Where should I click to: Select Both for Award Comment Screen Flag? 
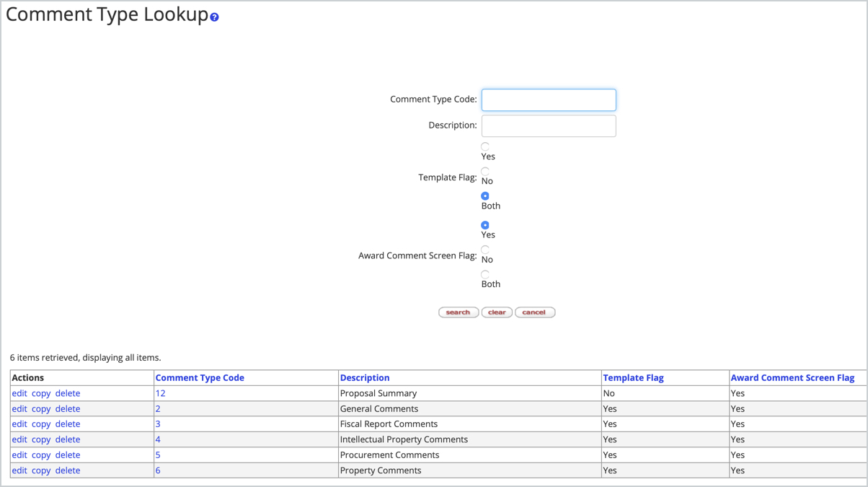485,274
